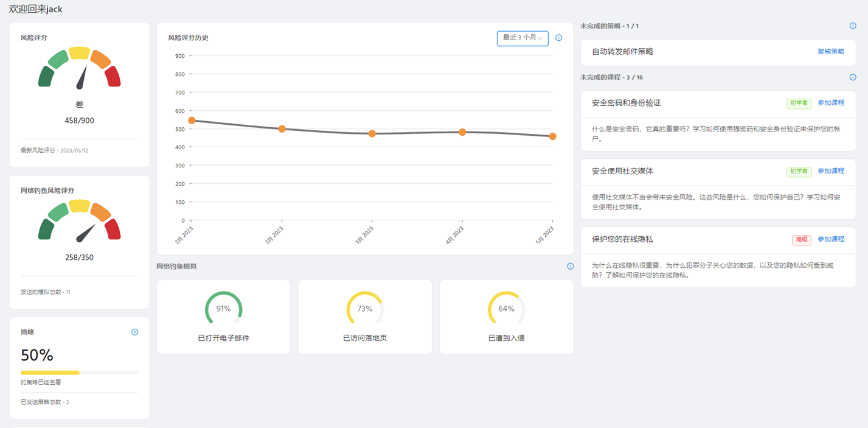868x428 pixels.
Task: Click 参加课程 for 安全密码和身份验证
Action: pos(830,103)
